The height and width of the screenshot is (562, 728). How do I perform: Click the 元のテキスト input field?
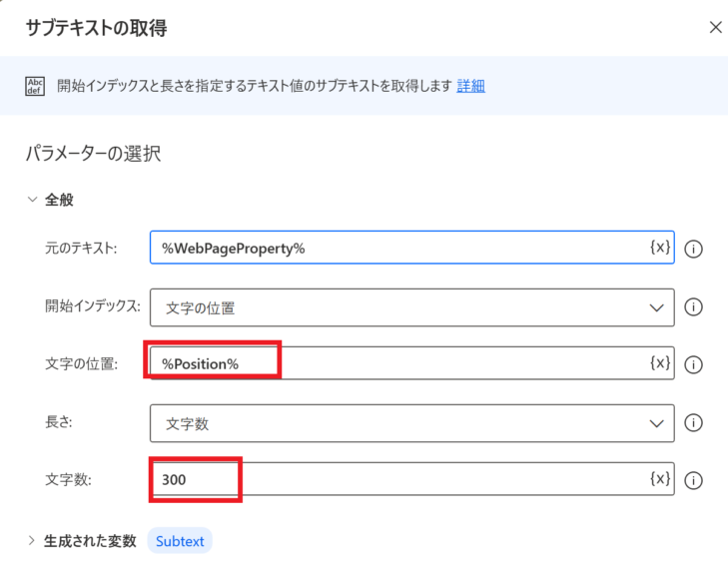tap(411, 248)
